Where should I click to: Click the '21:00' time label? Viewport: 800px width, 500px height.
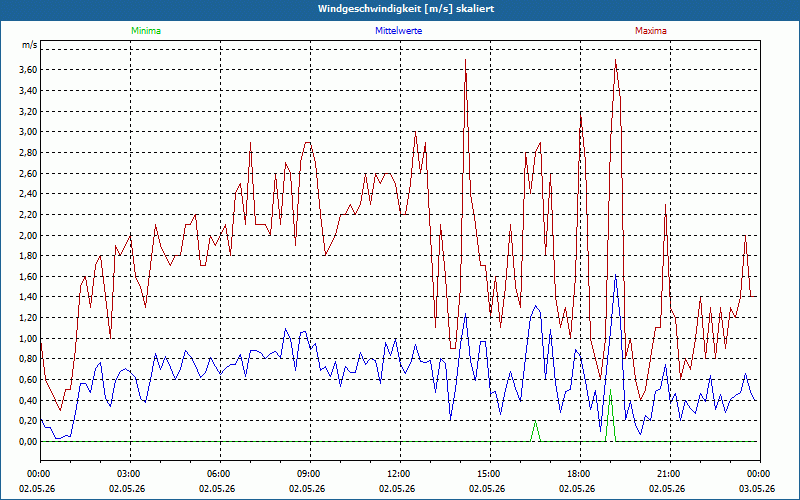670,473
